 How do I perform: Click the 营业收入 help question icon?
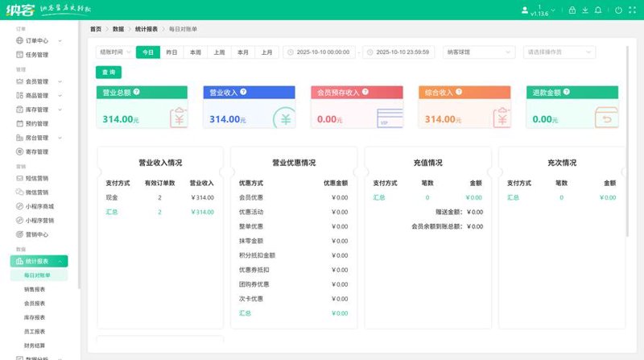(243, 92)
